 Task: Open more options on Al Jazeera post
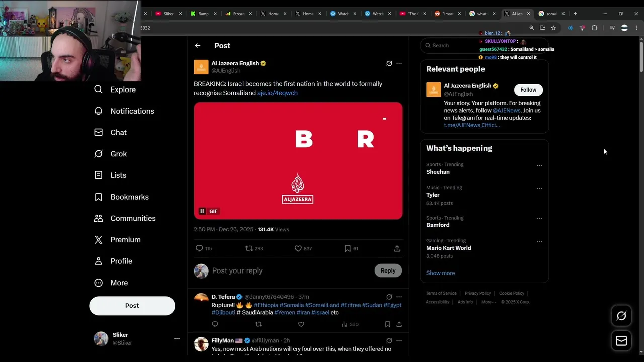tap(399, 63)
